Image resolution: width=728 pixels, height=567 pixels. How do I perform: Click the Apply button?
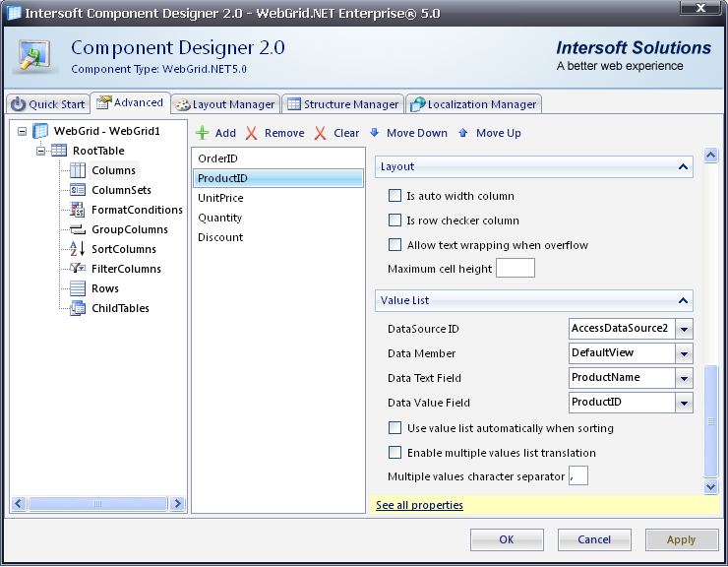pos(682,539)
